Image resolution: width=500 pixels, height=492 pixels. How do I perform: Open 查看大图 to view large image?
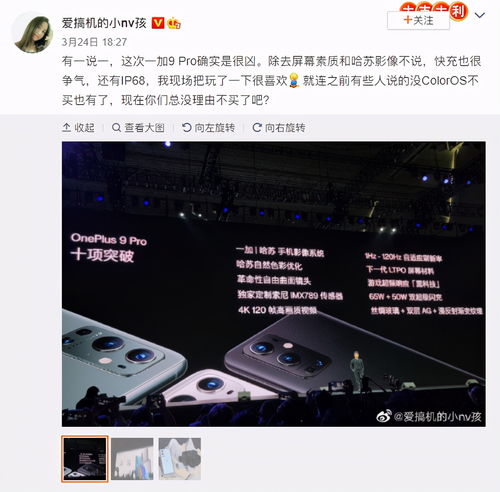pos(138,128)
